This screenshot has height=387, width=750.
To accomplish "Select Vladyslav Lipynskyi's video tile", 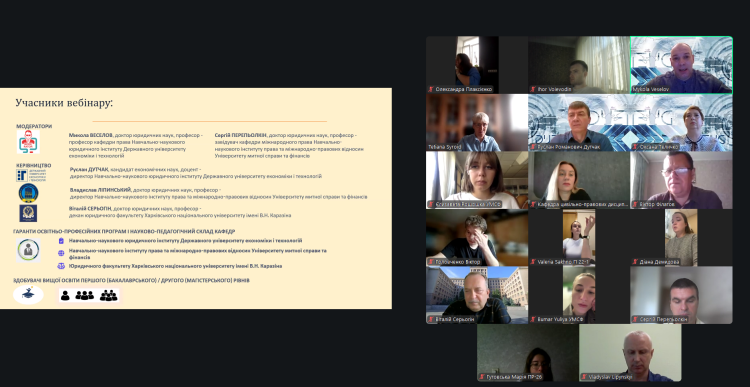I will [x=630, y=353].
